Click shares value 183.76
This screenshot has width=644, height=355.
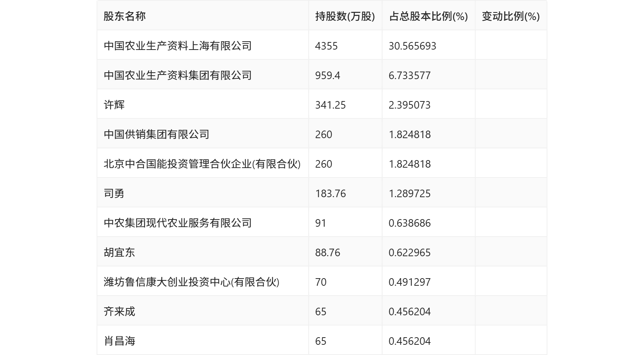click(x=330, y=193)
